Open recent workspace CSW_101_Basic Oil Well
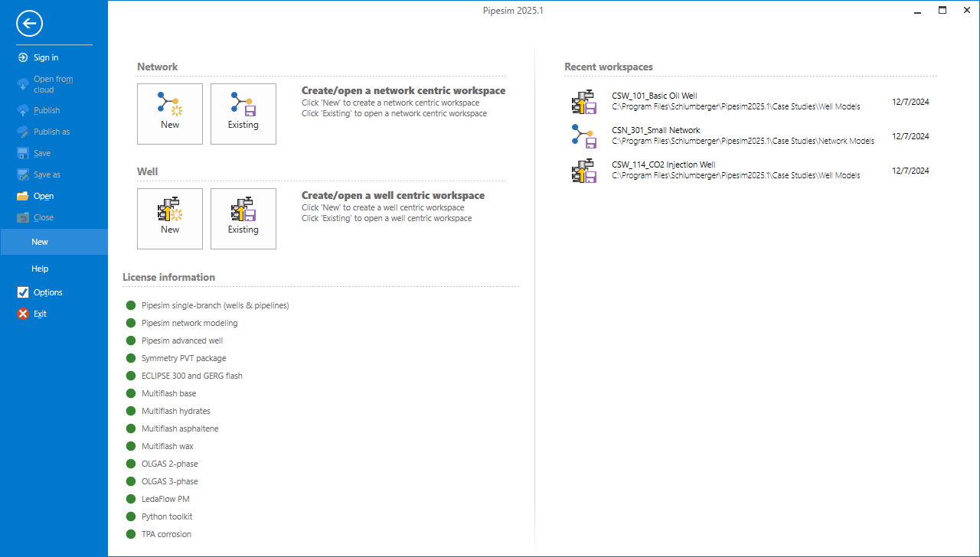Viewport: 980px width, 557px height. pos(750,102)
